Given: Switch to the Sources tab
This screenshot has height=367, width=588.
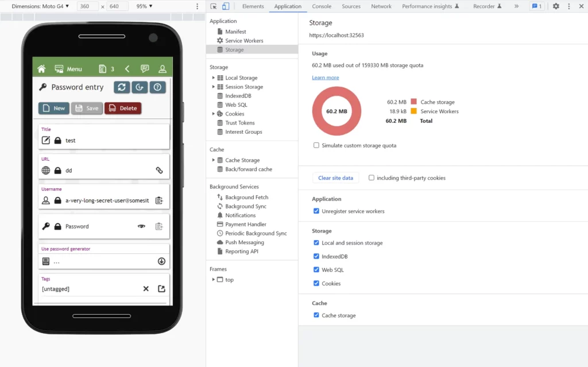Looking at the screenshot, I should 351,6.
